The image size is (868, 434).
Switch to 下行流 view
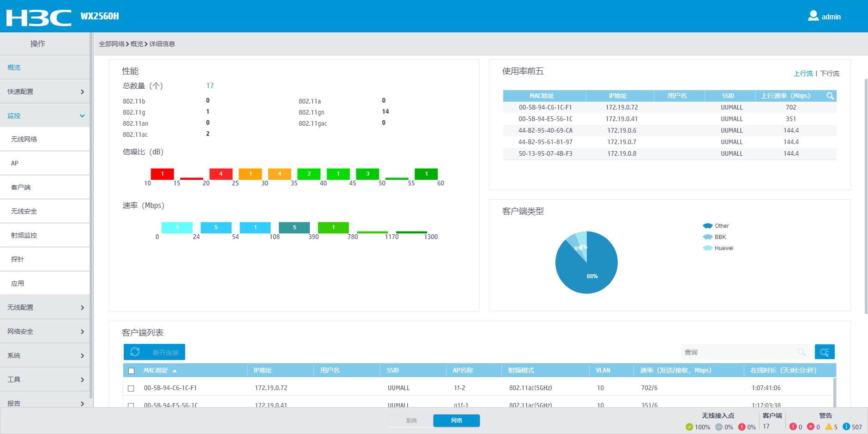pyautogui.click(x=829, y=73)
